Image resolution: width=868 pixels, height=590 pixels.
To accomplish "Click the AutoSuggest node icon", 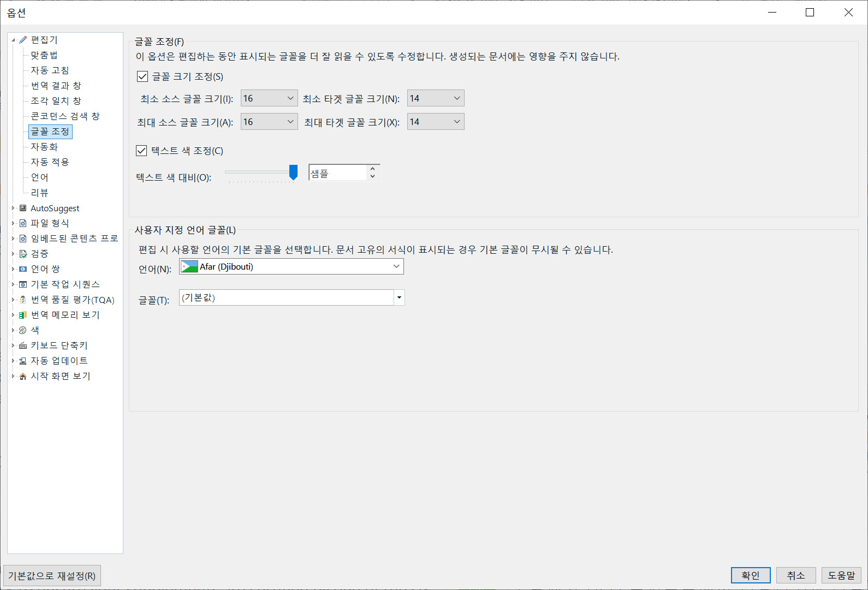I will (x=23, y=208).
